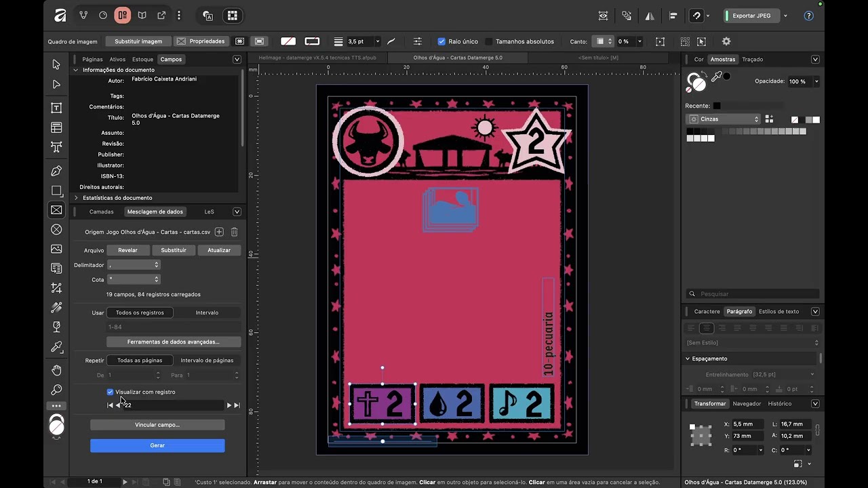Select Intervalo de páginas option
This screenshot has height=488, width=868.
207,360
